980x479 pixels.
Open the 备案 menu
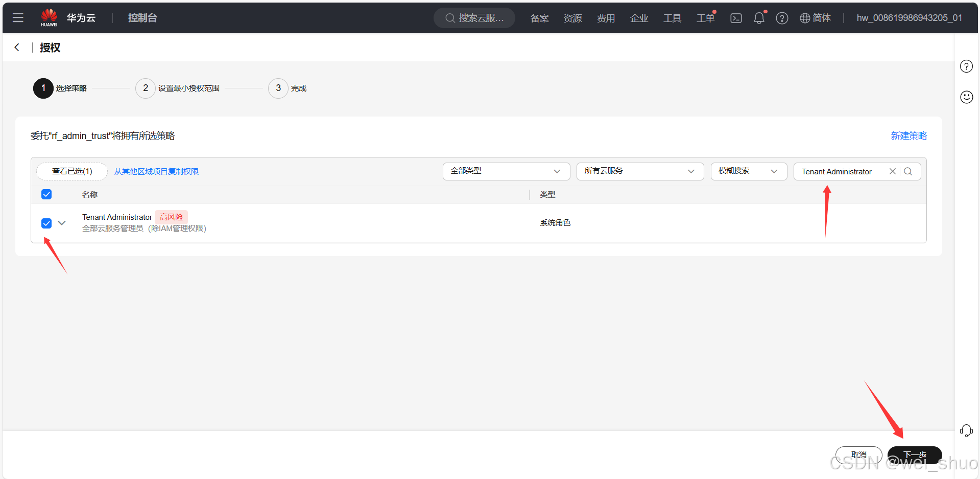click(x=539, y=18)
